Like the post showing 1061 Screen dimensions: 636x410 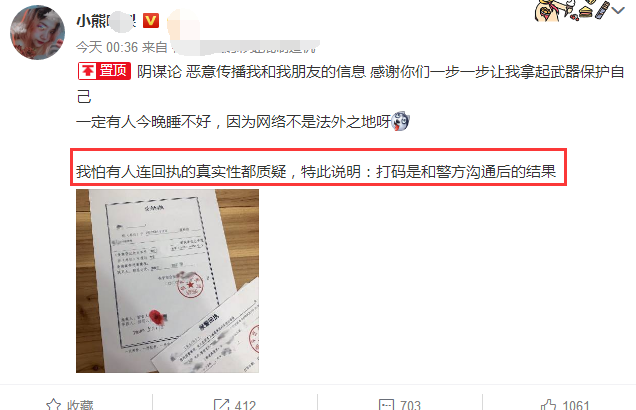tap(576, 405)
